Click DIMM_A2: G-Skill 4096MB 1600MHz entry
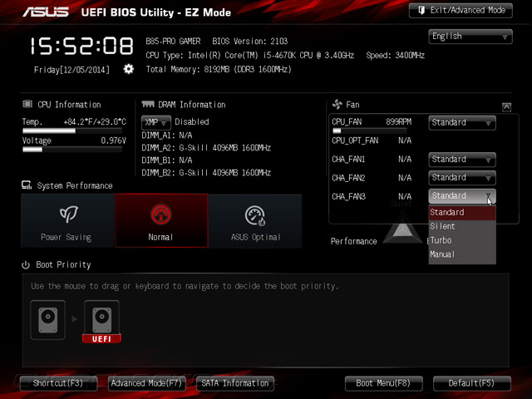532x399 pixels. point(206,148)
